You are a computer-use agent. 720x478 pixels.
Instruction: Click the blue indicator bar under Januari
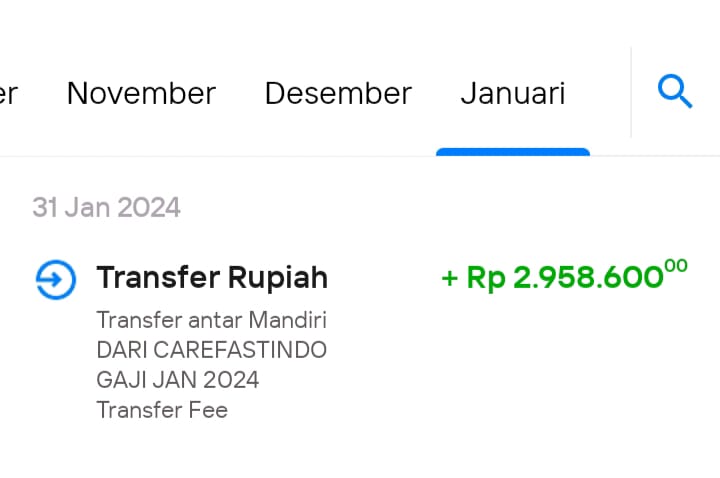tap(513, 152)
